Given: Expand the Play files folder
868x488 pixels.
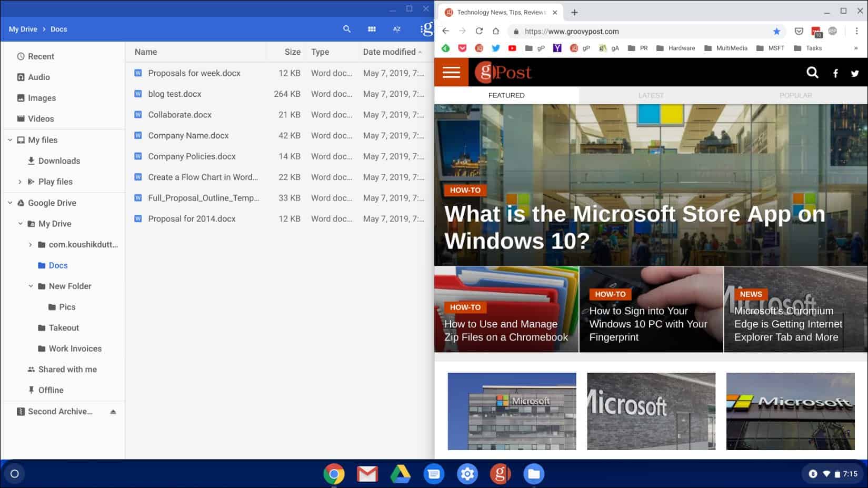Looking at the screenshot, I should (x=20, y=182).
